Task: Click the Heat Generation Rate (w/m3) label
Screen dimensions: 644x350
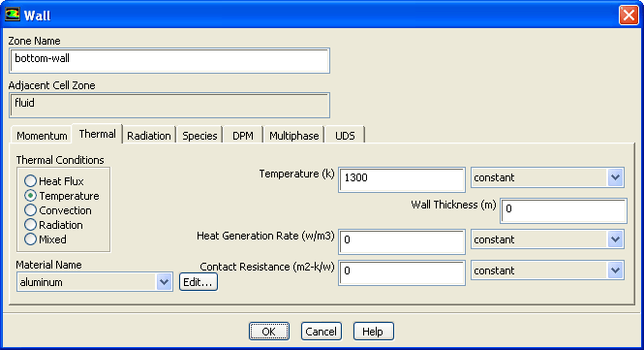Action: 265,236
